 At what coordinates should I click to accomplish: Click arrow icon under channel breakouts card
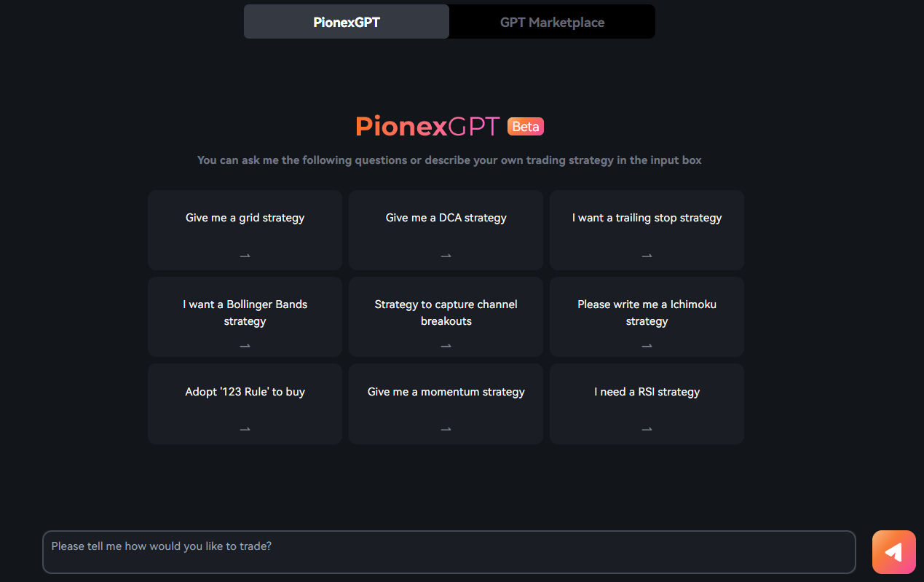click(446, 346)
